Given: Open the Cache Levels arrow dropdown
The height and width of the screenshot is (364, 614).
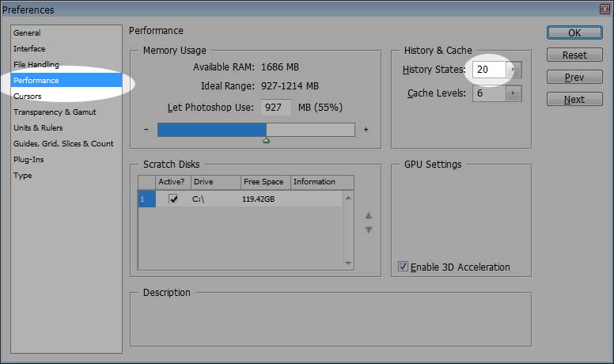Looking at the screenshot, I should click(514, 93).
